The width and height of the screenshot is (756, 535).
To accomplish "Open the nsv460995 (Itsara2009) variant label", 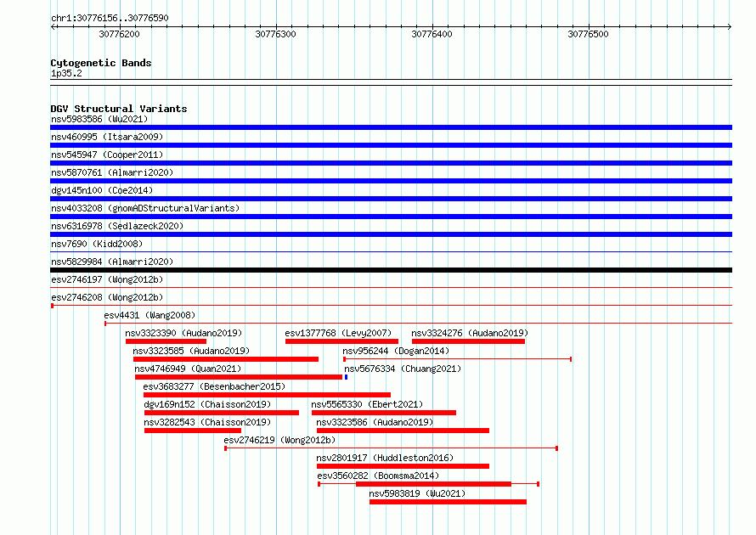I will pos(107,137).
